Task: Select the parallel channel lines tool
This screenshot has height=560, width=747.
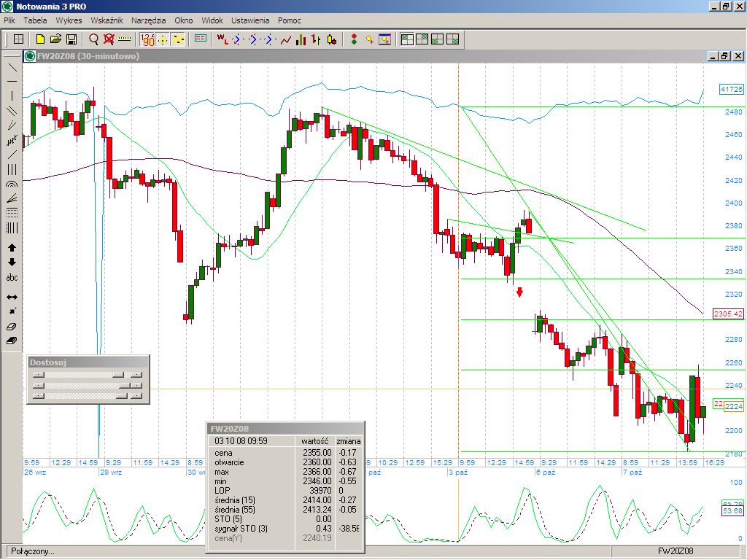Action: click(12, 111)
